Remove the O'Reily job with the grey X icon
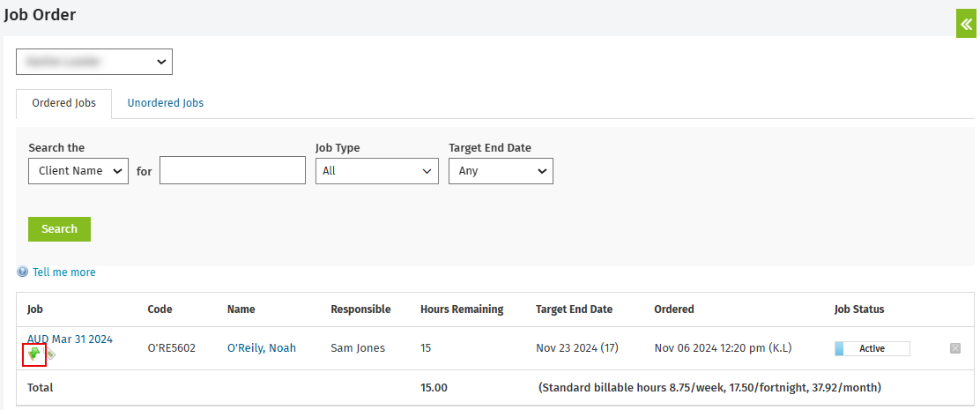 coord(955,348)
